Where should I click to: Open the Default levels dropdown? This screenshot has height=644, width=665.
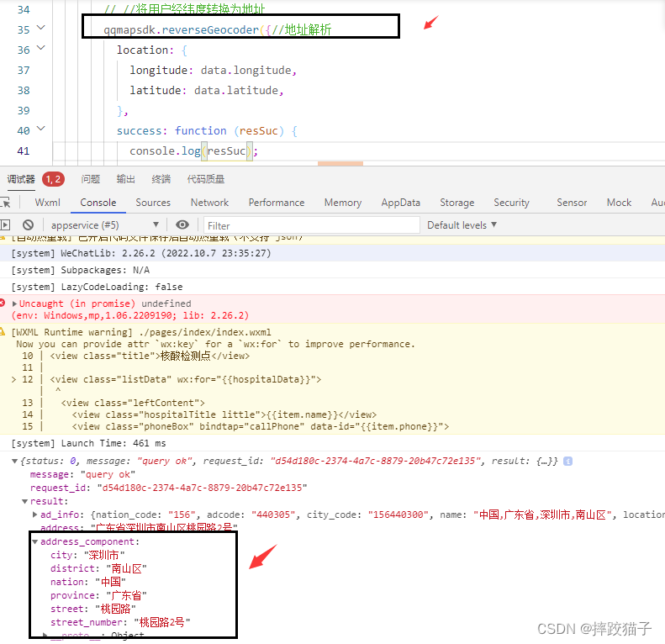(462, 224)
